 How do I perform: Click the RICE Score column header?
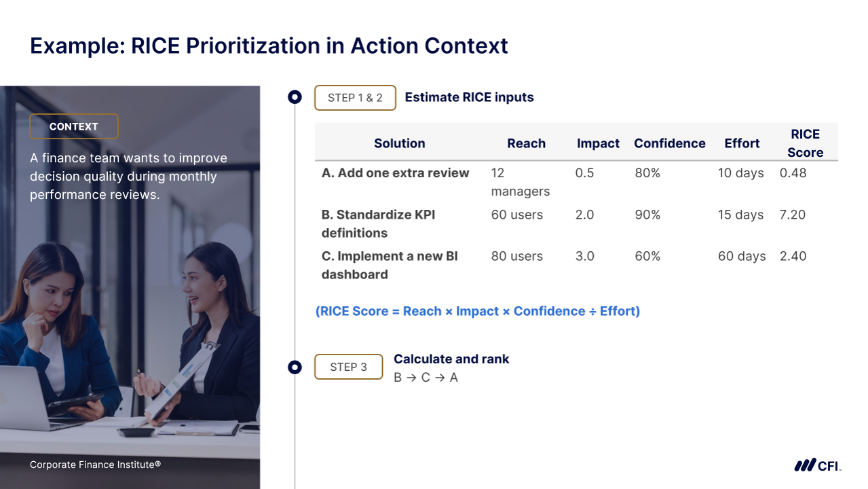pyautogui.click(x=805, y=143)
